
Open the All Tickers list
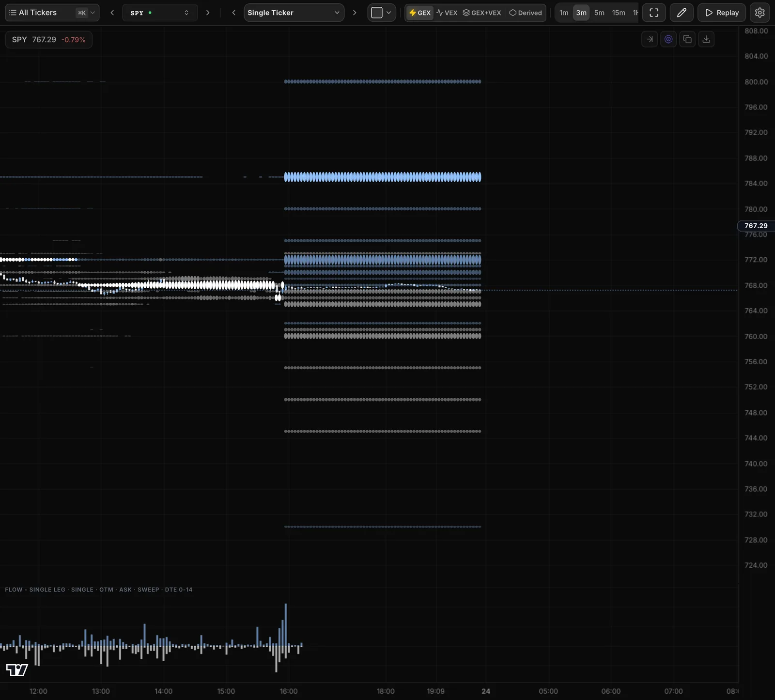[x=52, y=13]
